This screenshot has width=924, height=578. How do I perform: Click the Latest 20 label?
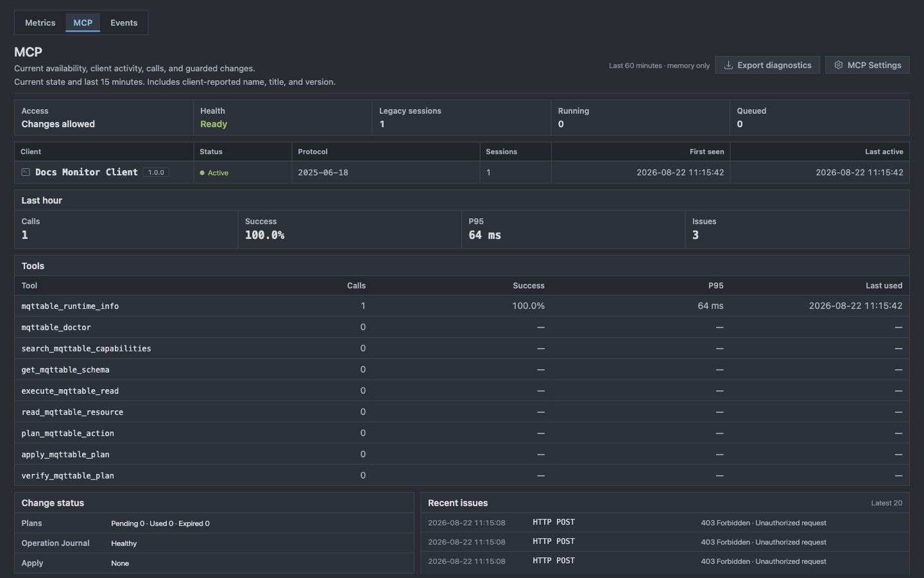coord(886,503)
